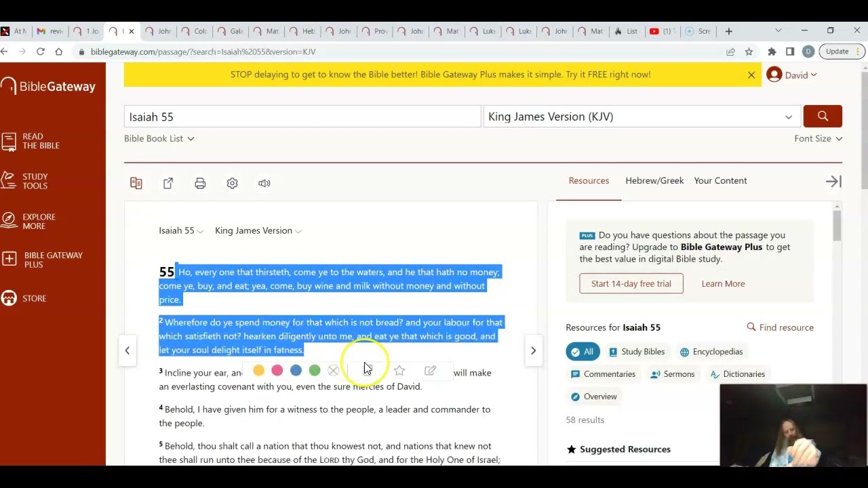Filter resources by Sermons

click(x=673, y=374)
